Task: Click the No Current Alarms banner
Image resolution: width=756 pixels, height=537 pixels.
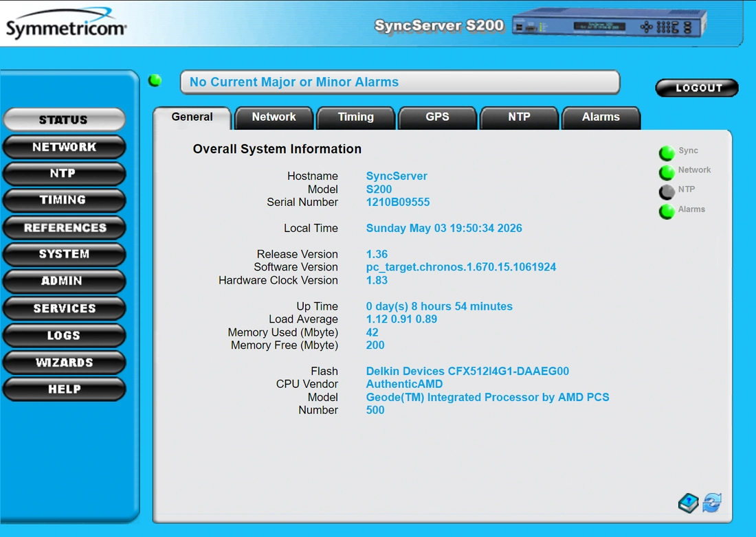Action: click(x=400, y=82)
